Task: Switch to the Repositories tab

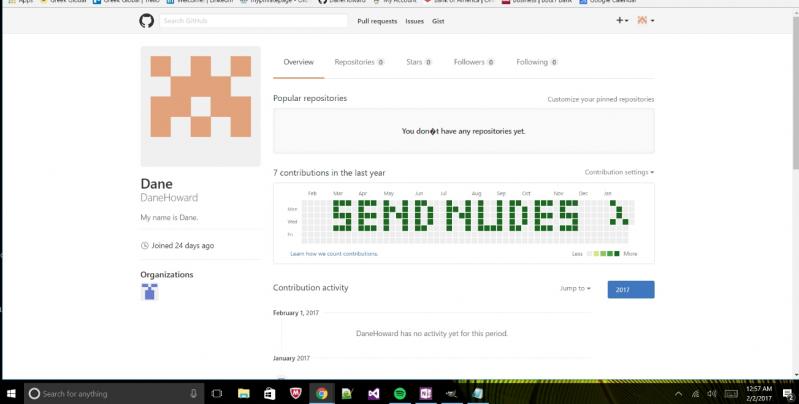Action: pos(359,62)
